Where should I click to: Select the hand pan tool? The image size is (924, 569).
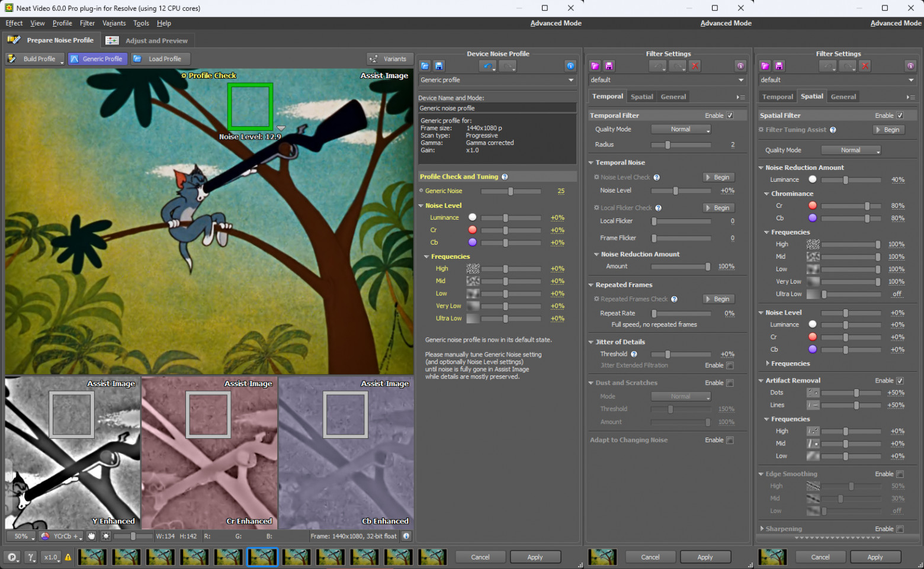(91, 536)
